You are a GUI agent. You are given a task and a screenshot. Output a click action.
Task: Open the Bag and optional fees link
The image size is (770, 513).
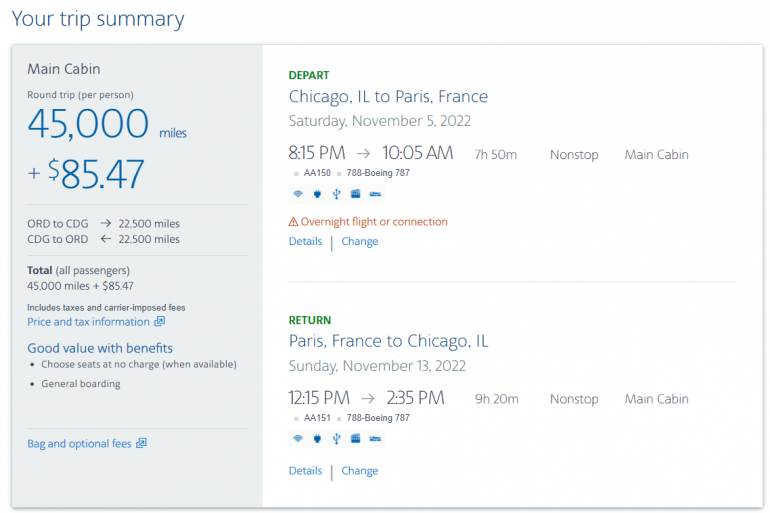pyautogui.click(x=79, y=443)
